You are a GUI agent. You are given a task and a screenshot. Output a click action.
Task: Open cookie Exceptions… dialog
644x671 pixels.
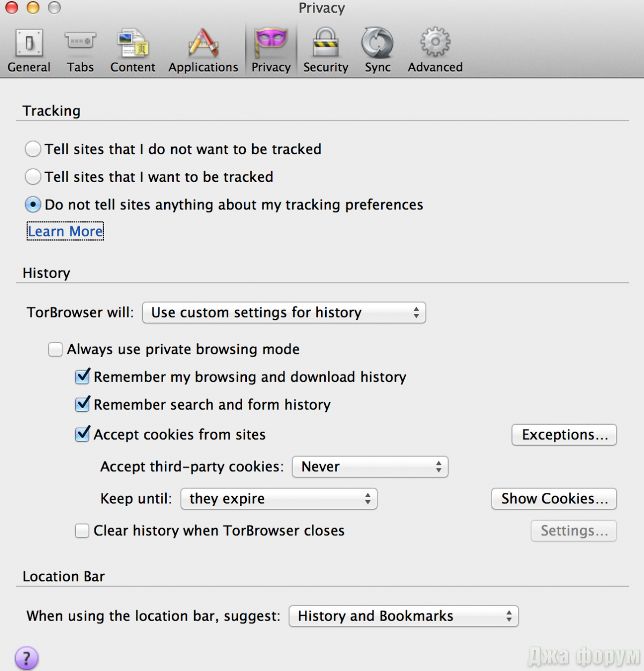564,435
